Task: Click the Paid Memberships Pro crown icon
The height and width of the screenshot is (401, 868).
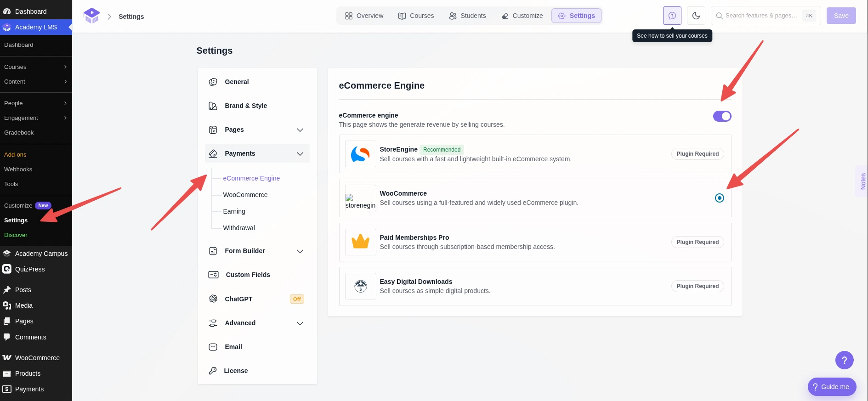Action: point(360,242)
